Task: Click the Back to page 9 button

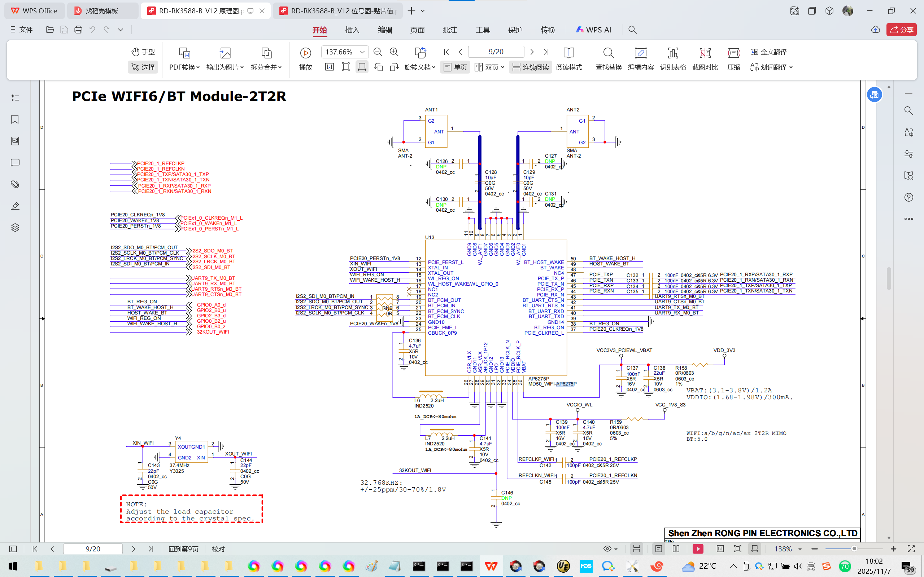Action: click(184, 549)
